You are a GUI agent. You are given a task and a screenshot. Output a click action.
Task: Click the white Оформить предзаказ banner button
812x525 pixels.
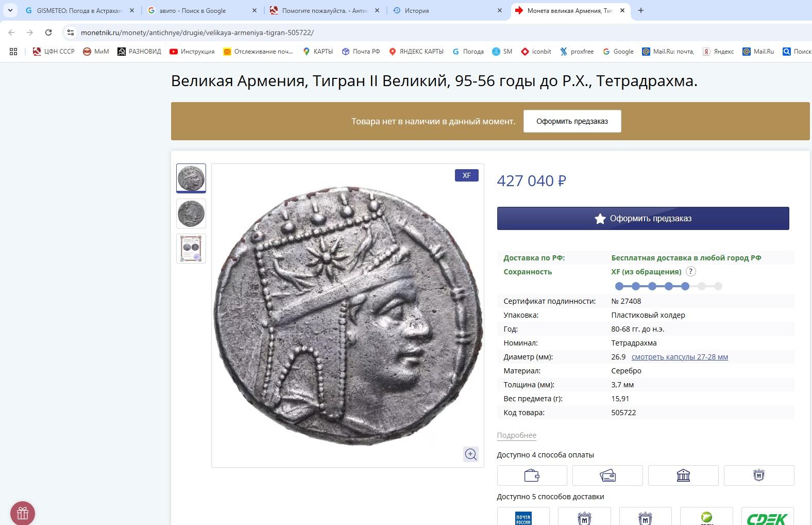(572, 121)
